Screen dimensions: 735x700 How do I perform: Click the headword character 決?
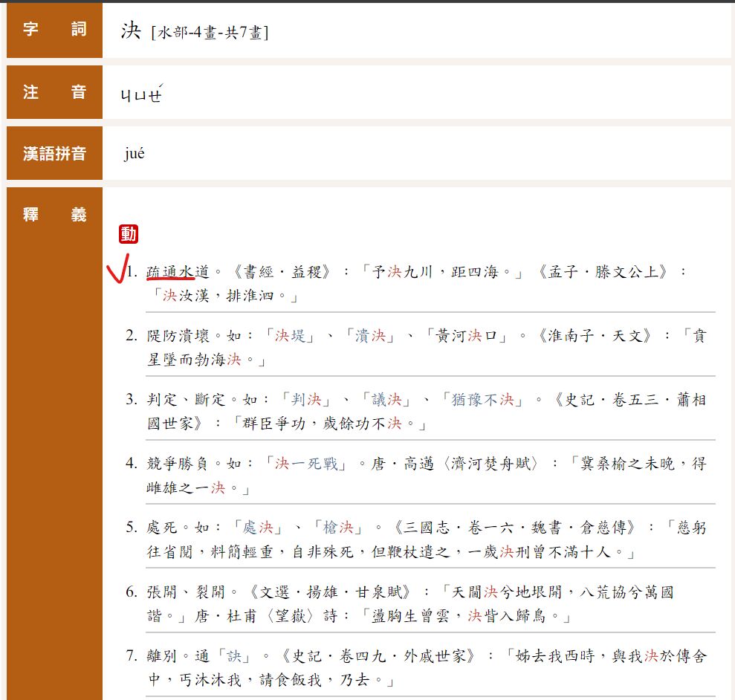tap(130, 31)
